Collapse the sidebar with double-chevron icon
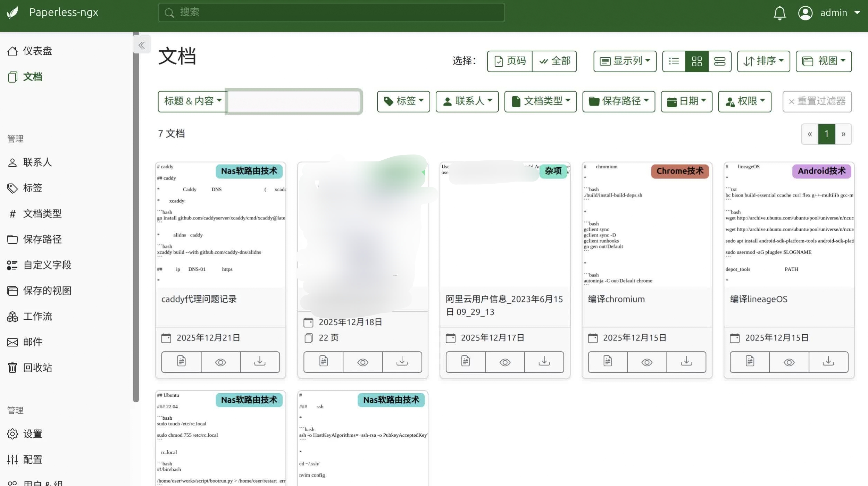The width and height of the screenshot is (868, 486). (142, 45)
